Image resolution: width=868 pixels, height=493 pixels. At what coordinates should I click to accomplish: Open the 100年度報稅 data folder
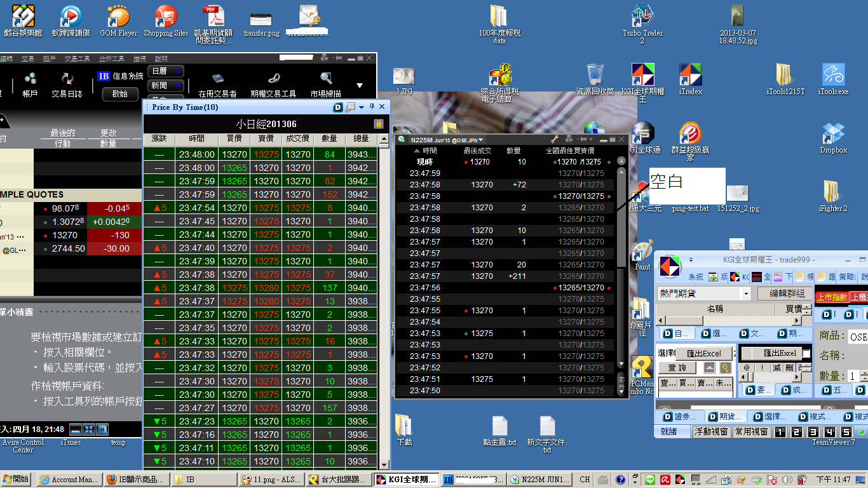tap(499, 24)
